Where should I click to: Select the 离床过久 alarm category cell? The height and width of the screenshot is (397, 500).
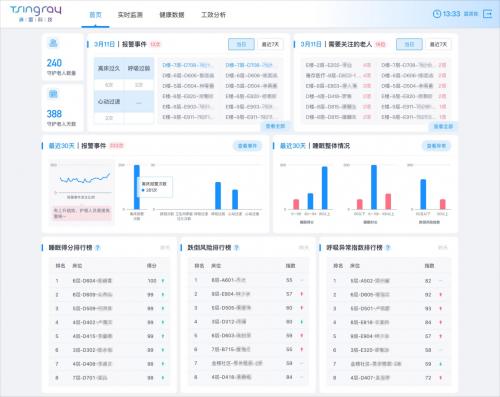coord(109,68)
